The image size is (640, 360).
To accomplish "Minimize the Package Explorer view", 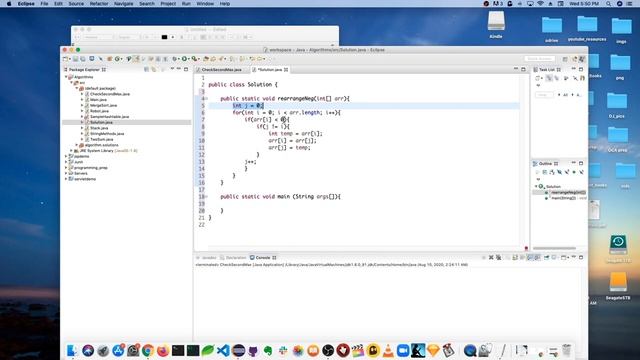I will pos(179,69).
